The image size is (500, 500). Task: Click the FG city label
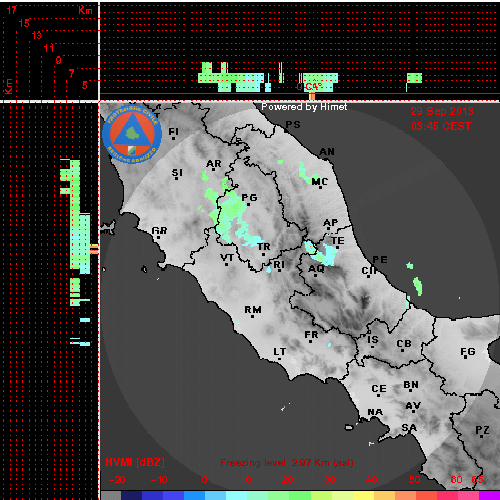tap(468, 352)
